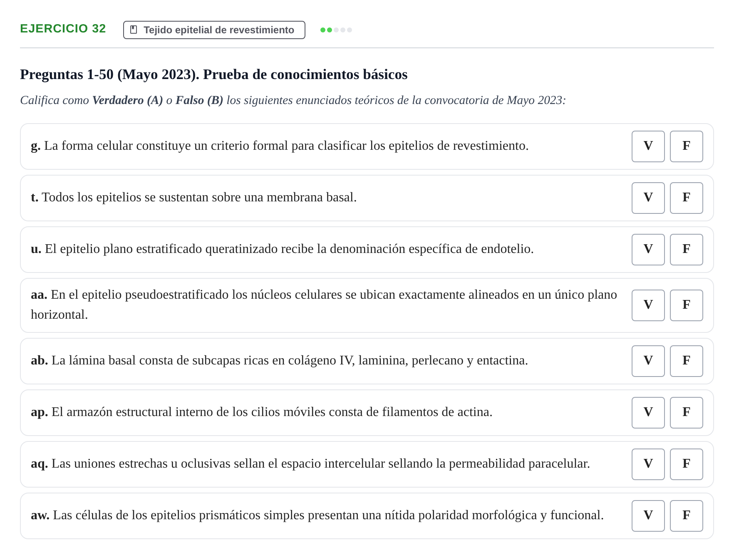Viewport: 734px width, 560px height.
Task: Choose V for statement u about endotelio
Action: (648, 250)
